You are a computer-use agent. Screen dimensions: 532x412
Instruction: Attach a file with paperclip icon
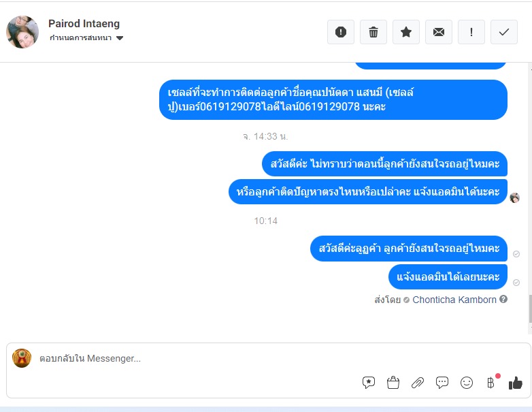418,383
